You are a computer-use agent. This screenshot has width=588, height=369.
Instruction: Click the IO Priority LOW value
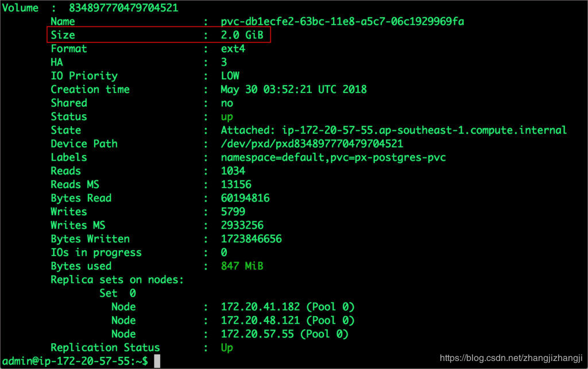pyautogui.click(x=230, y=76)
